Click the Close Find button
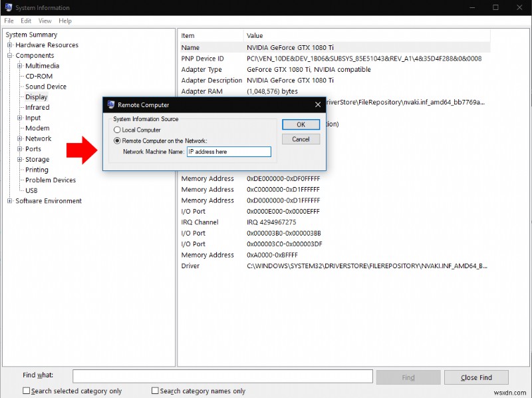Screen dimensions: 532x398 click(x=476, y=377)
